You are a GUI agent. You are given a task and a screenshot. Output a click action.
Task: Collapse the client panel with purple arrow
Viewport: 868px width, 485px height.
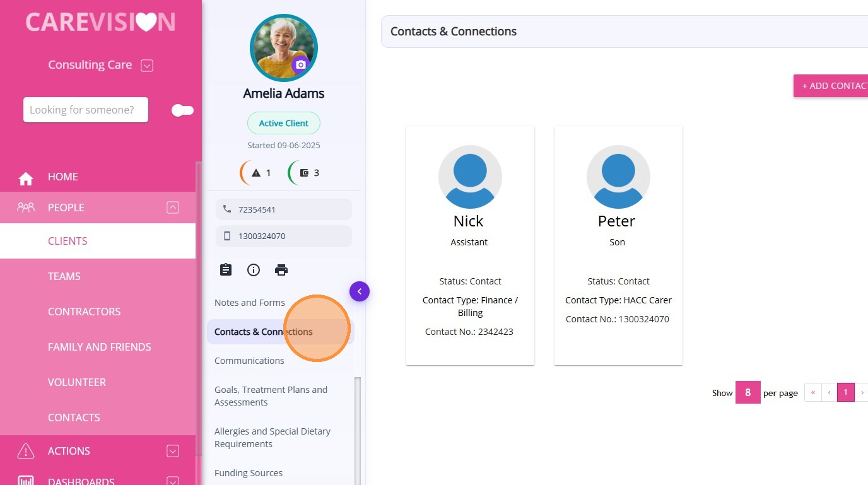pyautogui.click(x=360, y=291)
